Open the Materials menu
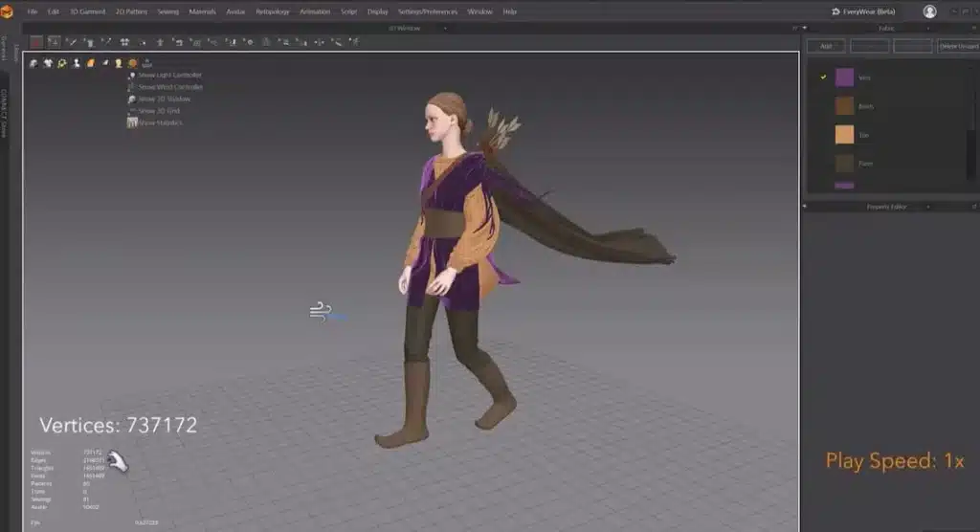 [x=203, y=11]
